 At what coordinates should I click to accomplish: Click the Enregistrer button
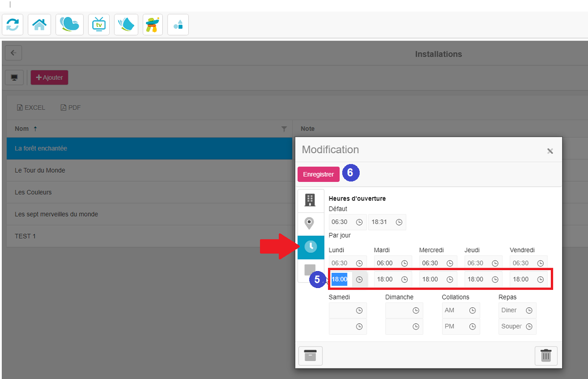coord(318,174)
